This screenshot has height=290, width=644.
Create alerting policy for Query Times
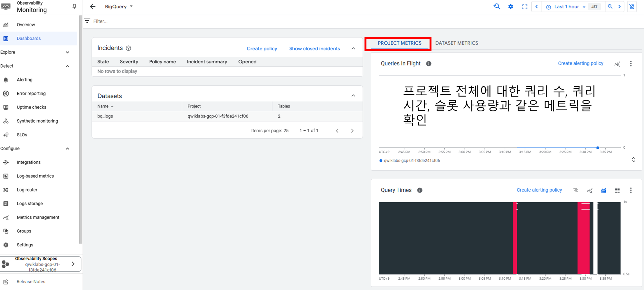[x=539, y=190]
